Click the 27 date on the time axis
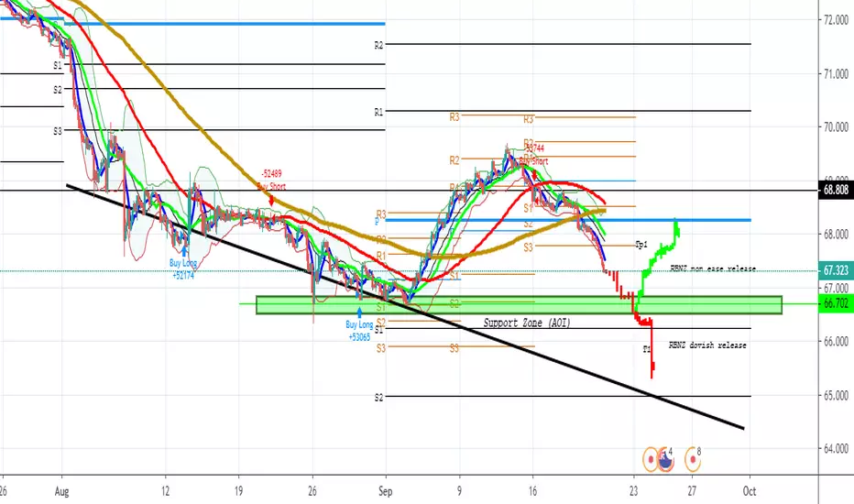 (692, 491)
